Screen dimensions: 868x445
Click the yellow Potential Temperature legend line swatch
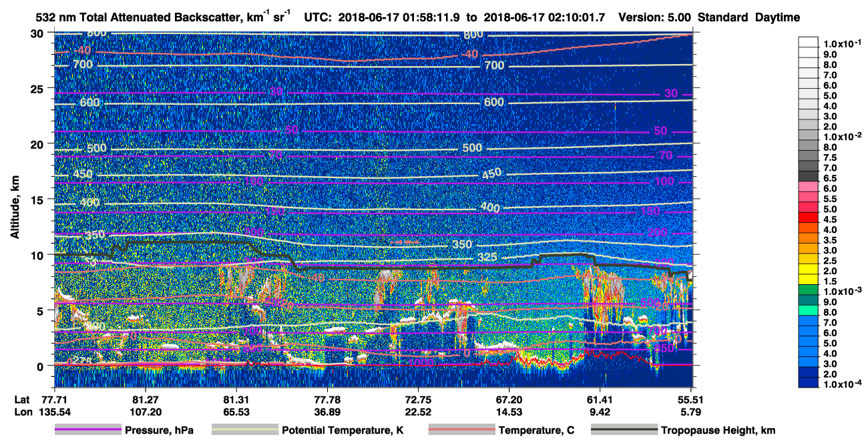[244, 430]
